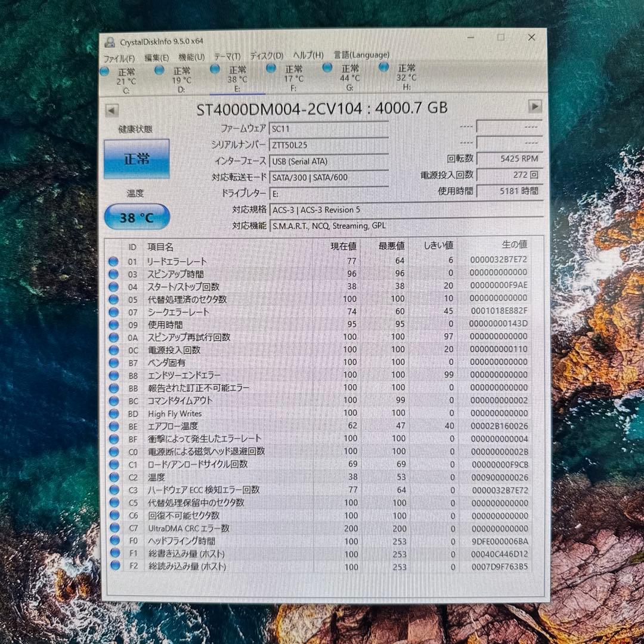Click status dot for BC コマンドタイムアウト
644x644 pixels.
(x=114, y=401)
